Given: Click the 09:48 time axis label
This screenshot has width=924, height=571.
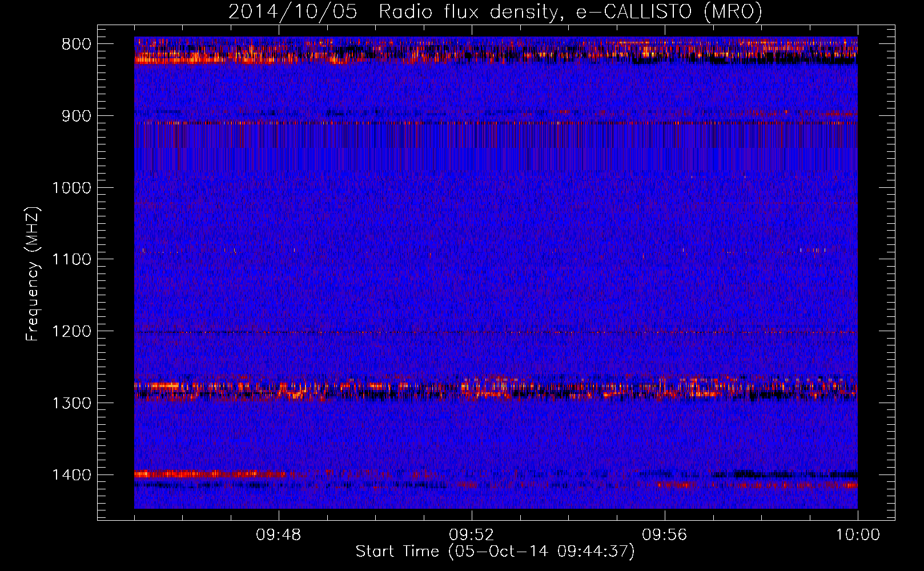Looking at the screenshot, I should click(x=279, y=535).
